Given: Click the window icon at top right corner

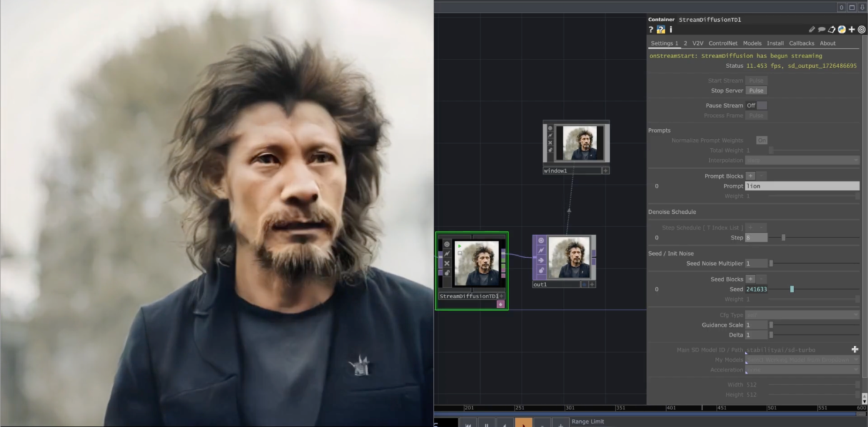Looking at the screenshot, I should (x=852, y=8).
